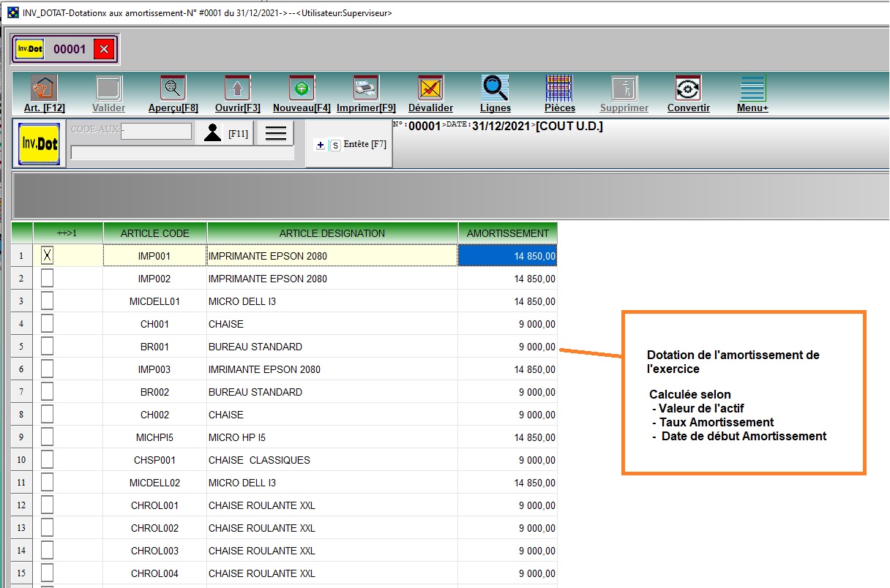
Task: Expand the Entête [F7] plus button
Action: 321,145
